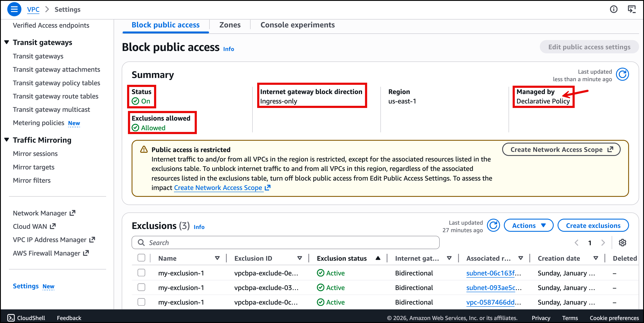Open the hamburger navigation menu icon
This screenshot has width=644, height=323.
[x=14, y=9]
